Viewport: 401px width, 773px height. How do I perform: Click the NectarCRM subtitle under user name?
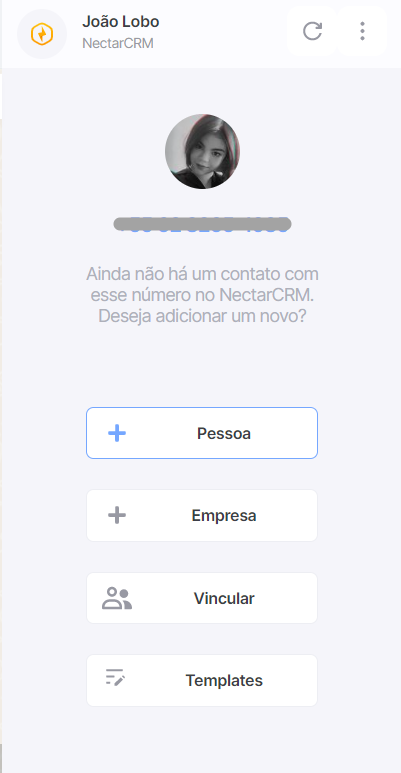coord(118,43)
